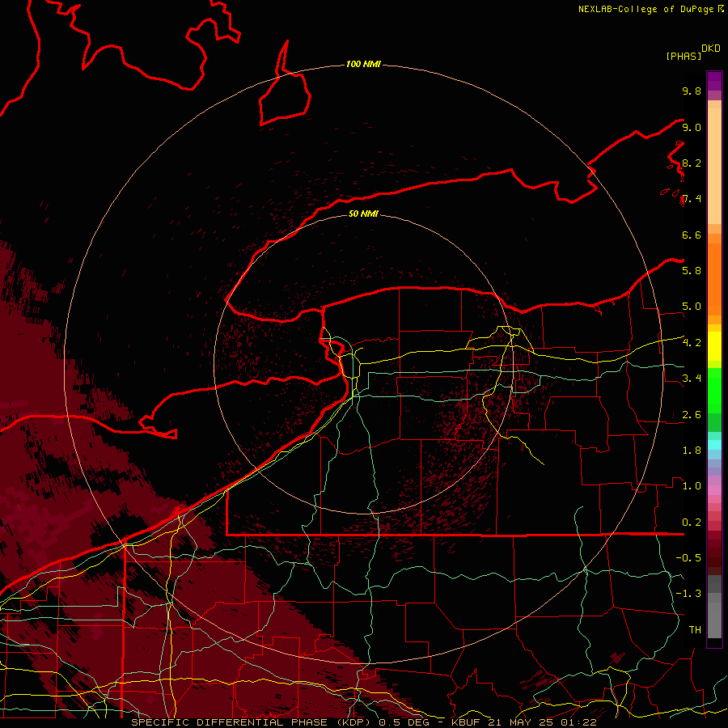The image size is (728, 728).
Task: Click the 3.4 scale value
Action: pyautogui.click(x=692, y=379)
